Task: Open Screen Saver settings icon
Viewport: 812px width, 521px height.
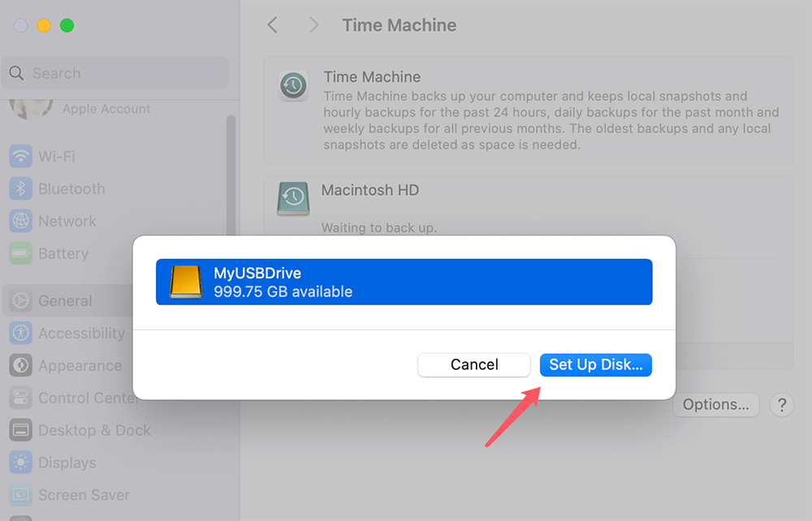Action: point(19,495)
